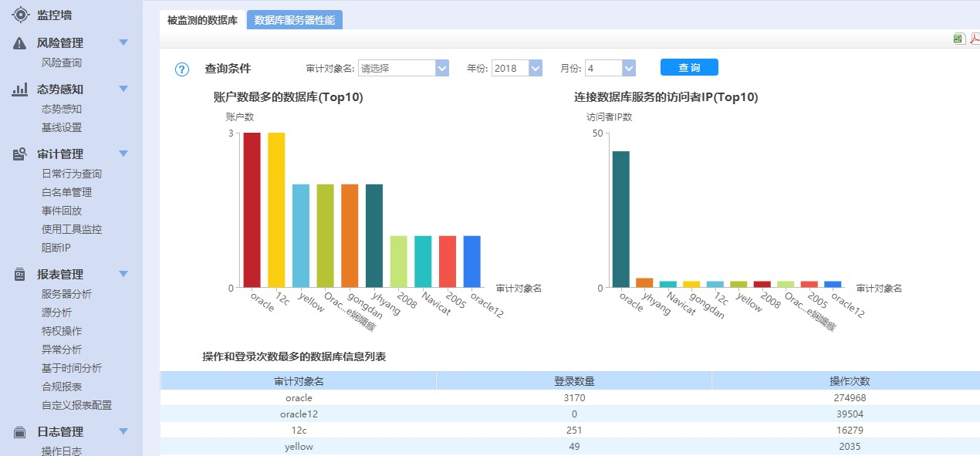980x456 pixels.
Task: Click the red oracle bar in accounts chart
Action: 252,210
